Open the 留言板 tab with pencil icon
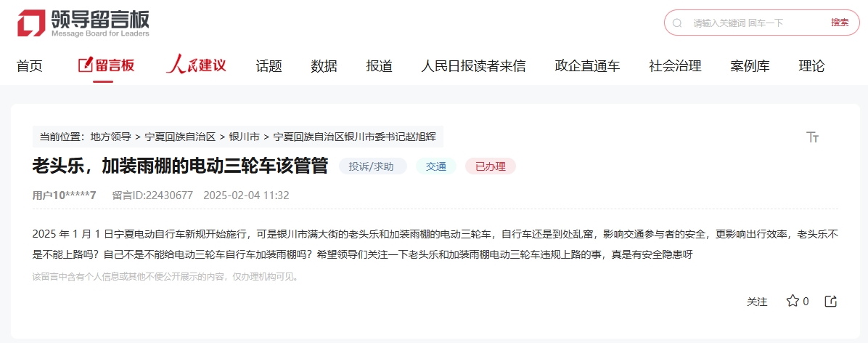This screenshot has height=343, width=868. pyautogui.click(x=106, y=65)
